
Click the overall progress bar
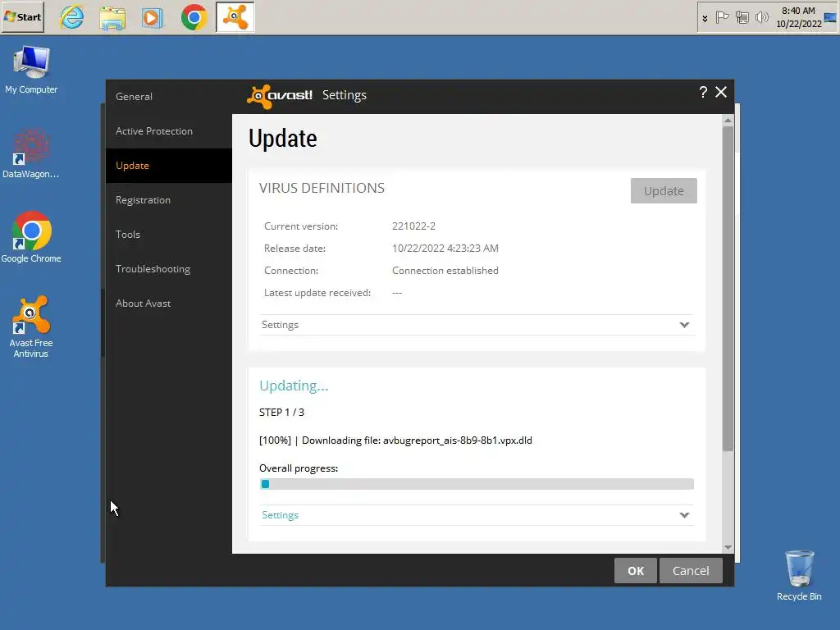477,484
